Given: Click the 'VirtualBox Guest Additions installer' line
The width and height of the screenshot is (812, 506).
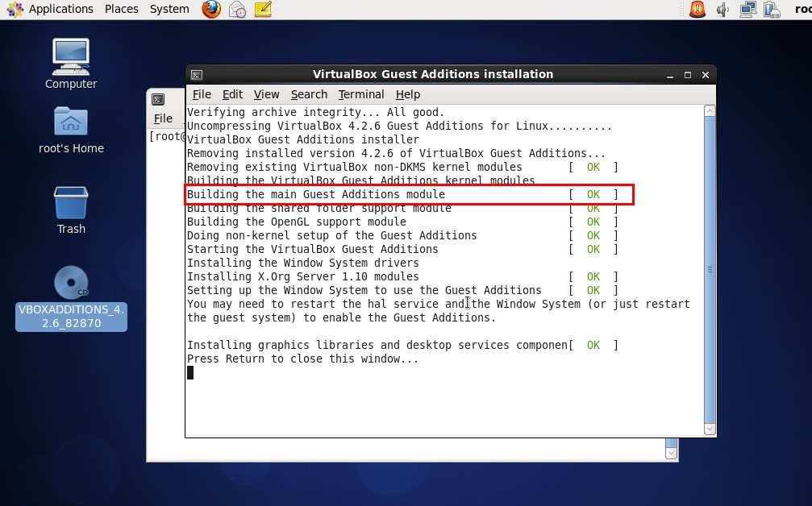Looking at the screenshot, I should 303,139.
